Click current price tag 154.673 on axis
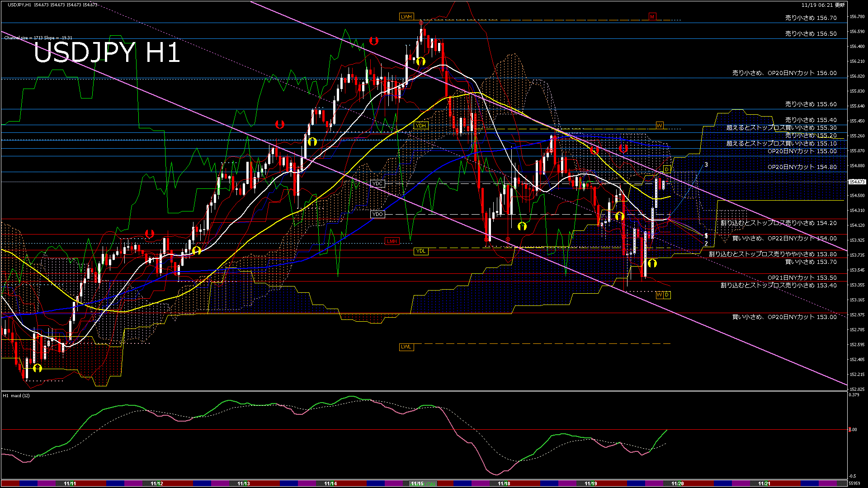 click(857, 182)
